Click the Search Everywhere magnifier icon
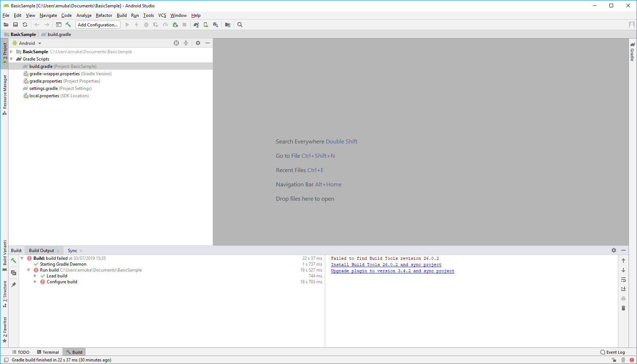Viewport: 637px width, 364px height. click(240, 25)
